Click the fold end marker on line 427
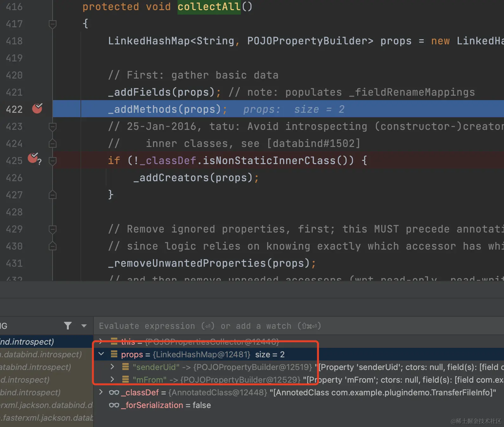Image resolution: width=504 pixels, height=427 pixels. pyautogui.click(x=53, y=195)
